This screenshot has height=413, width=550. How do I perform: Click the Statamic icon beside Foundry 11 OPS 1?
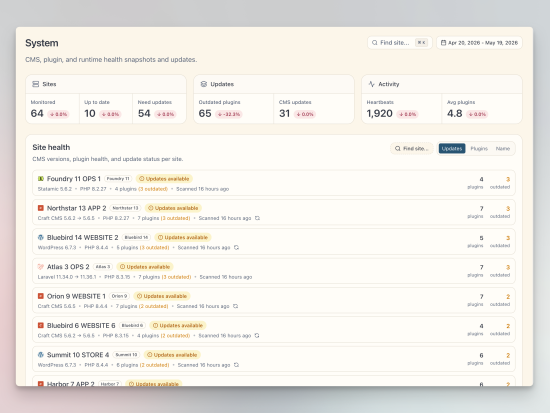pyautogui.click(x=41, y=179)
